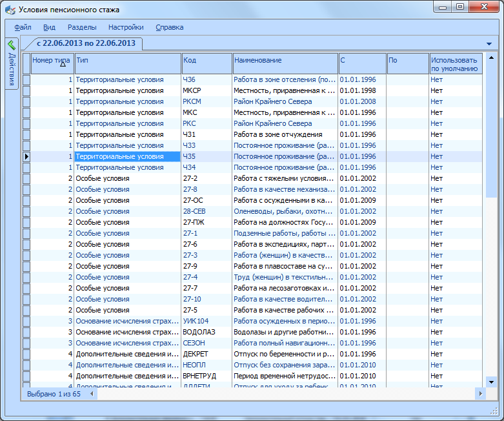The width and height of the screenshot is (504, 421).
Task: Tick the row selector for code 27-10
Action: (x=26, y=299)
